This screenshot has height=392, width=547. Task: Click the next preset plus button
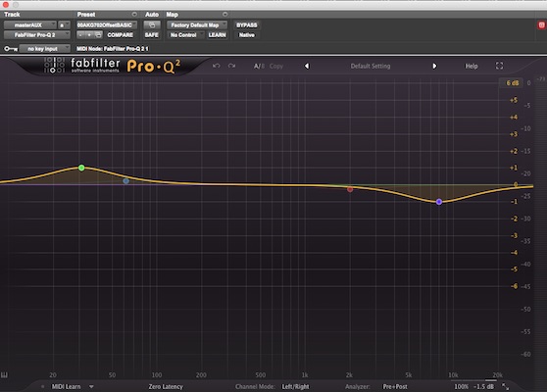click(x=89, y=35)
